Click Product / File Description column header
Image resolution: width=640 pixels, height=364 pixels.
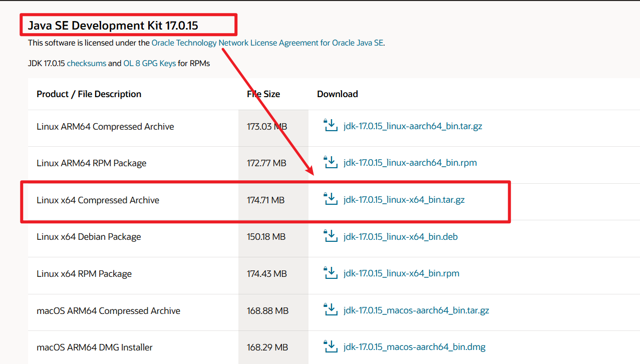coord(89,94)
